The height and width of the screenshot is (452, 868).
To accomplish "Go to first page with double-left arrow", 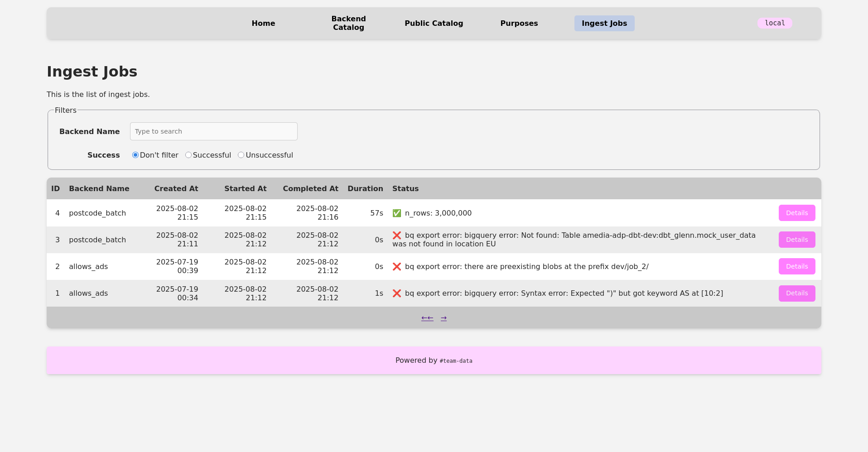I will pos(427,318).
